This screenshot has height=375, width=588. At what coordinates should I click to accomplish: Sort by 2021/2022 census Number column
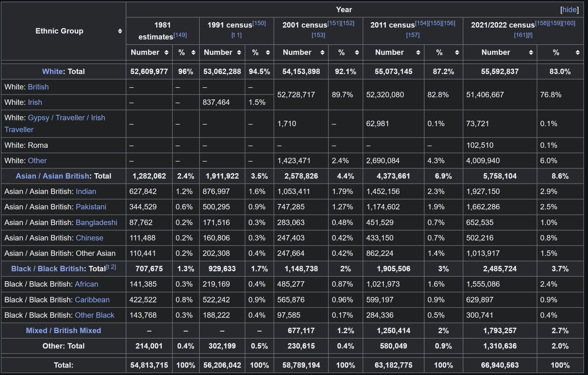(x=531, y=52)
